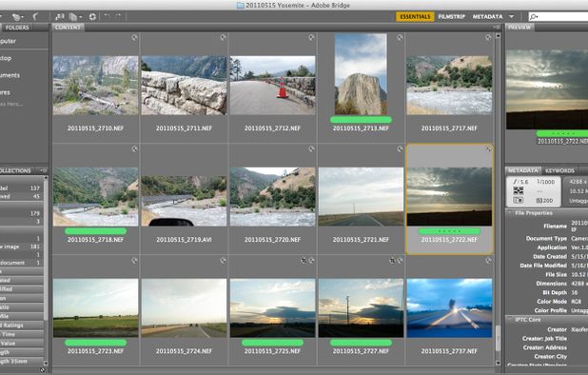Click the Open in Camera Raw icon
This screenshot has width=588, height=375.
click(92, 17)
